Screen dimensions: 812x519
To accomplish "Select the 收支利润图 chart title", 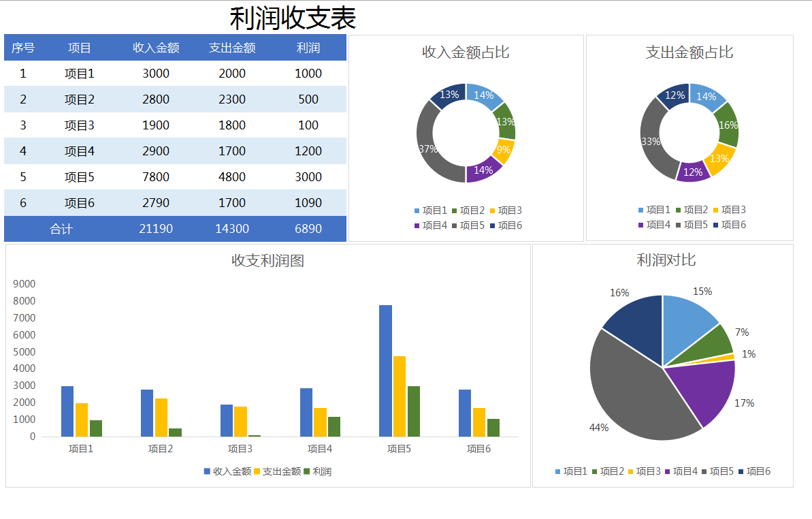I will click(x=267, y=258).
